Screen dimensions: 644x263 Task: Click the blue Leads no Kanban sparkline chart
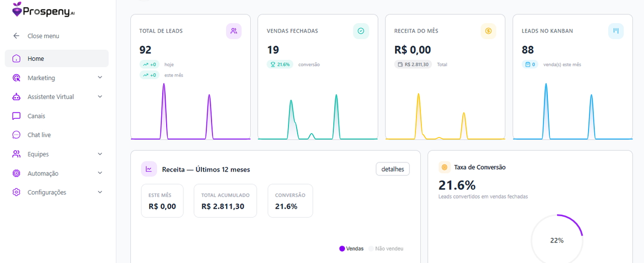573,111
